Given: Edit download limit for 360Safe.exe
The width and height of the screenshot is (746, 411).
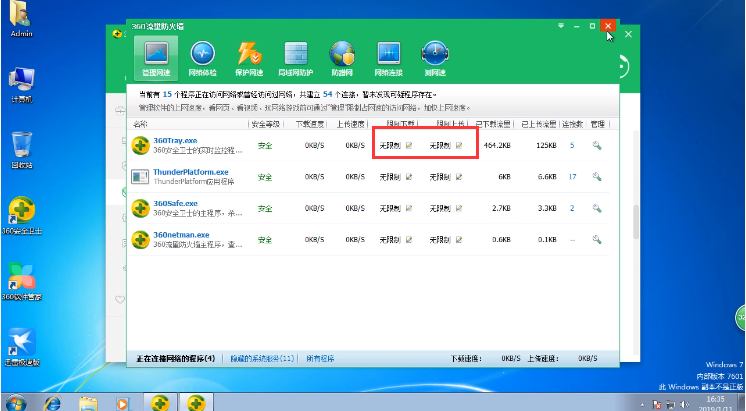Looking at the screenshot, I should pos(409,208).
